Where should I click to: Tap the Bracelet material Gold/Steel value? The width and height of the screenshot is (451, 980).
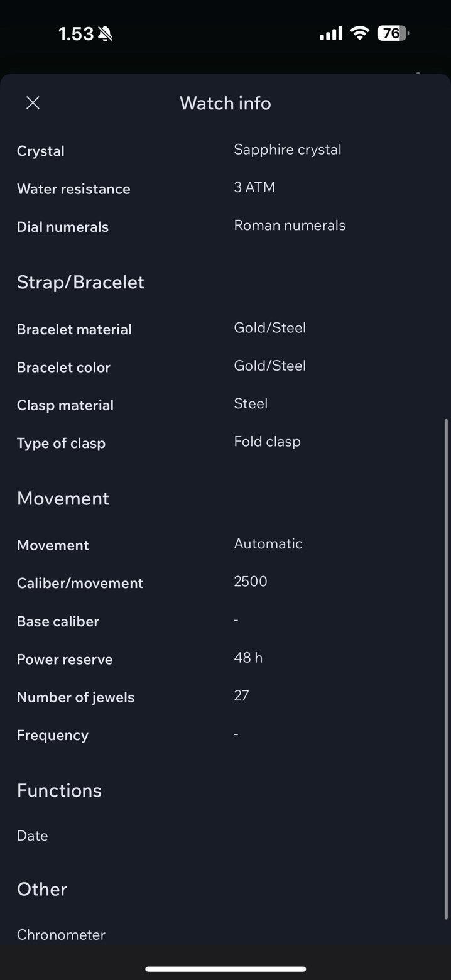pos(269,328)
